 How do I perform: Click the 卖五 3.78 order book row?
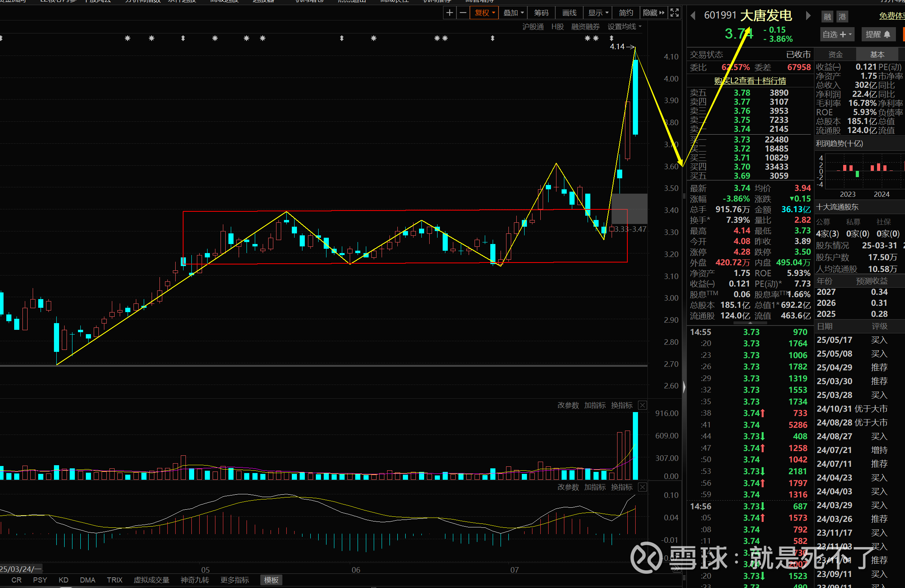(750, 93)
